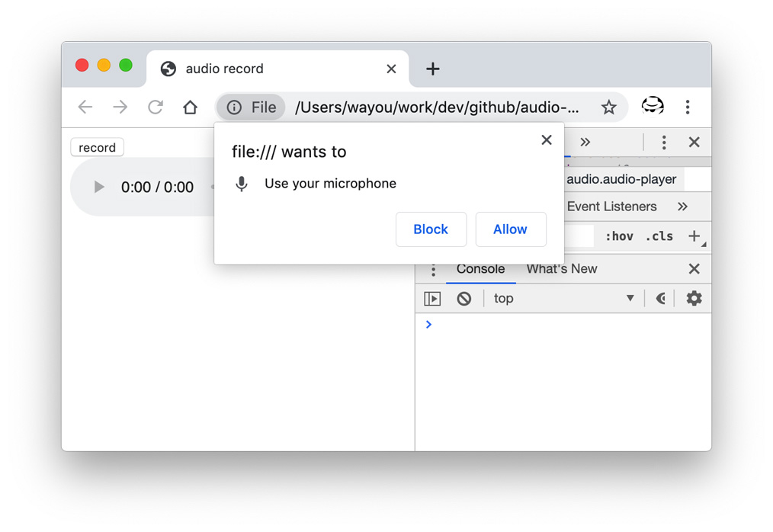
Task: Select audio.audio-player breadcrumb element
Action: [x=621, y=179]
